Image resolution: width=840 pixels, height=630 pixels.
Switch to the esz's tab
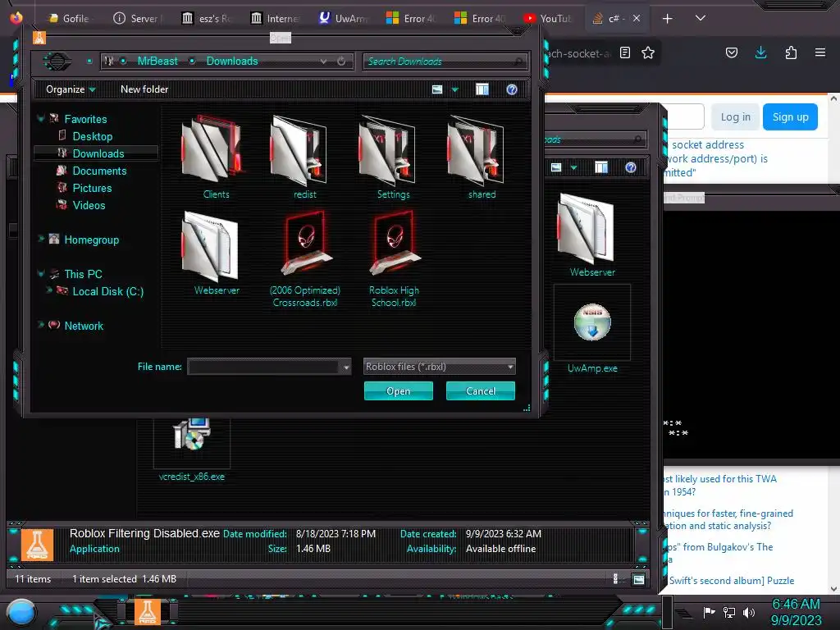tap(206, 18)
